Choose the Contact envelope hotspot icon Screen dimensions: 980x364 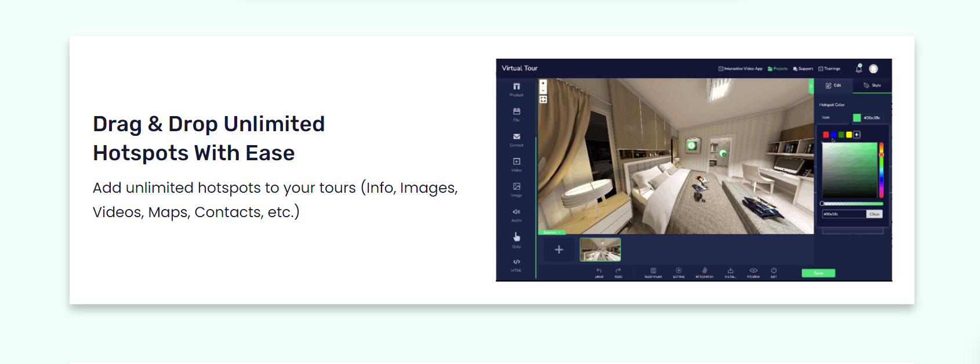[516, 137]
